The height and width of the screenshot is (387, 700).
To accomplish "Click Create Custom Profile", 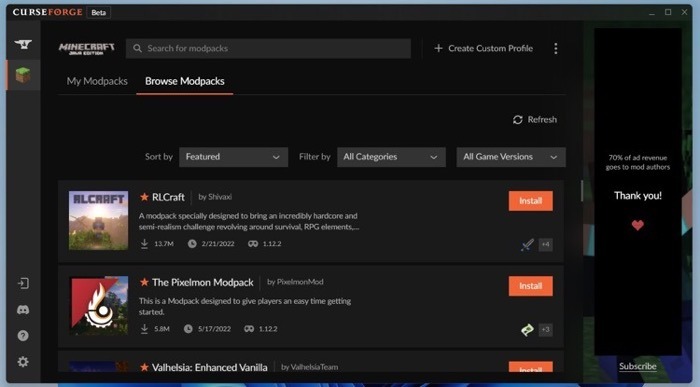I will tap(483, 48).
